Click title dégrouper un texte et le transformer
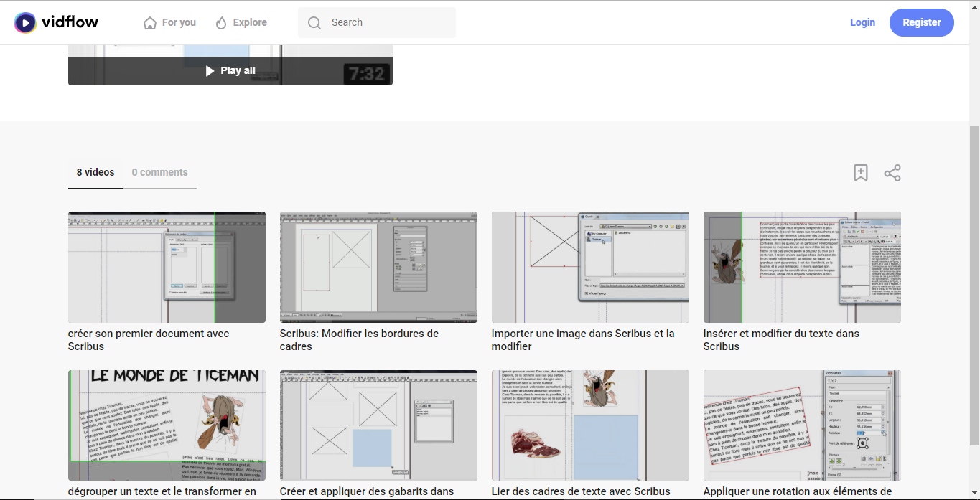 point(162,492)
